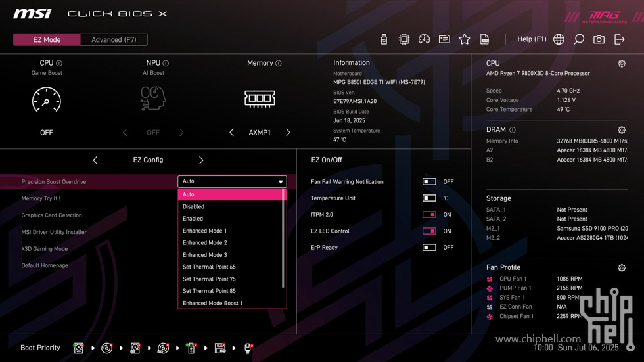Click the Boot Priority label
Screen dimensions: 644x362
click(x=40, y=348)
